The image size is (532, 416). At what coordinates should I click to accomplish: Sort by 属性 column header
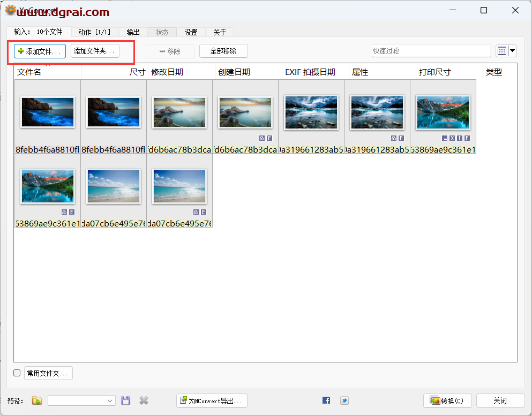(x=382, y=72)
